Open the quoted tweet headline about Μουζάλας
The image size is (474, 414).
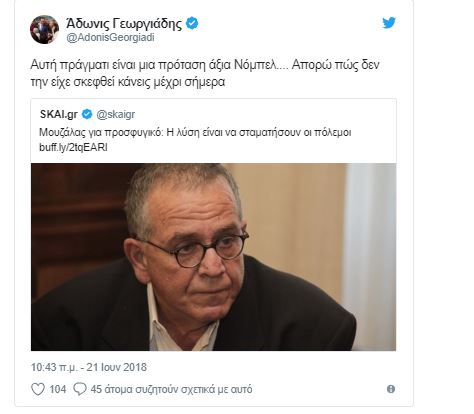tap(195, 133)
